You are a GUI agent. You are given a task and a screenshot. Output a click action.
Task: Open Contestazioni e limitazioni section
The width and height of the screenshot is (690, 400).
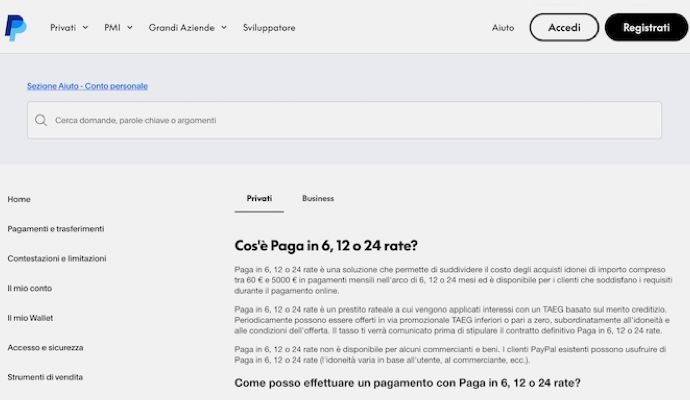click(x=57, y=258)
